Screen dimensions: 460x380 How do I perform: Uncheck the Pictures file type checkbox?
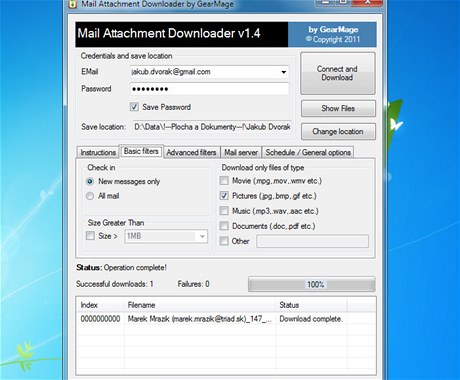point(224,196)
